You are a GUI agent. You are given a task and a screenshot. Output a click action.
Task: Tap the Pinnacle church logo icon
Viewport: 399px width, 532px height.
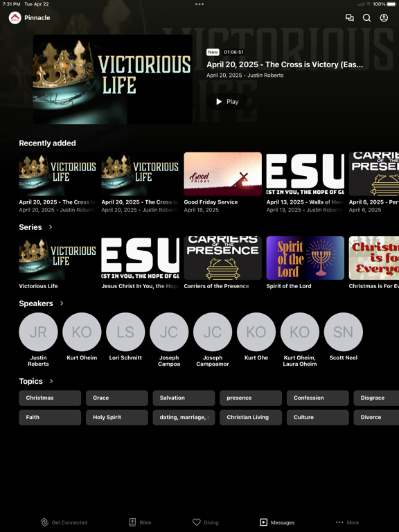(x=15, y=17)
